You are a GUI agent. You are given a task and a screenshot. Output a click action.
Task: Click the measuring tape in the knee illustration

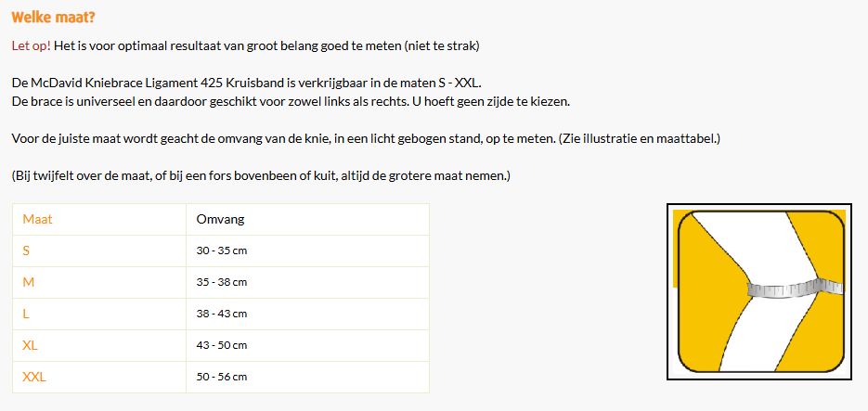click(x=795, y=289)
